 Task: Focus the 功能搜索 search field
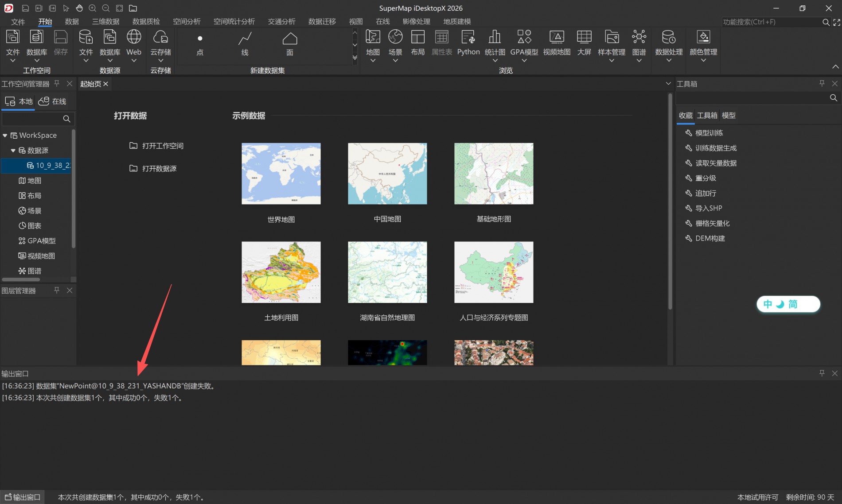[771, 22]
